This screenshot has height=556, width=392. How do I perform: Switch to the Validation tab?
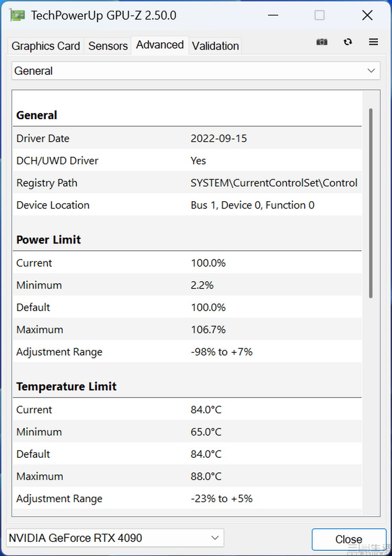click(x=215, y=46)
